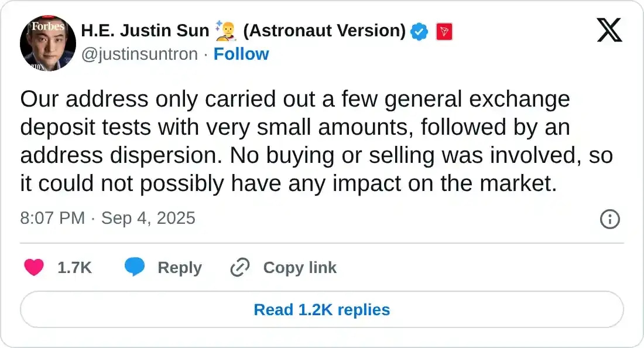The height and width of the screenshot is (348, 644).
Task: Open the Read 1.2K replies button
Action: click(321, 309)
